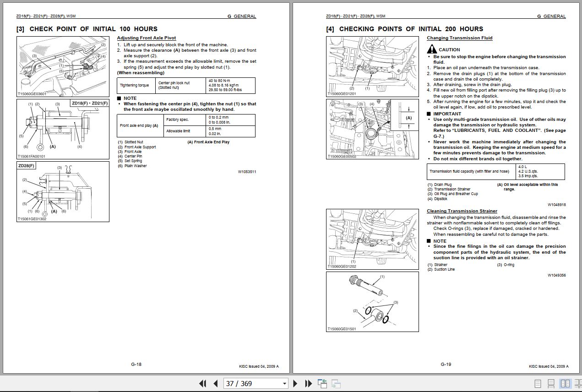Click the greyed next view icon
The height and width of the screenshot is (392, 582).
[336, 384]
